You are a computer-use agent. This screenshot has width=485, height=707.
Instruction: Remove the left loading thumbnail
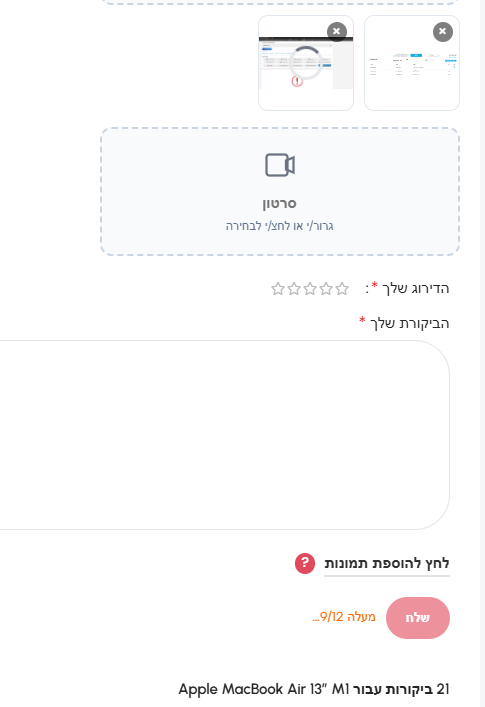coord(337,32)
